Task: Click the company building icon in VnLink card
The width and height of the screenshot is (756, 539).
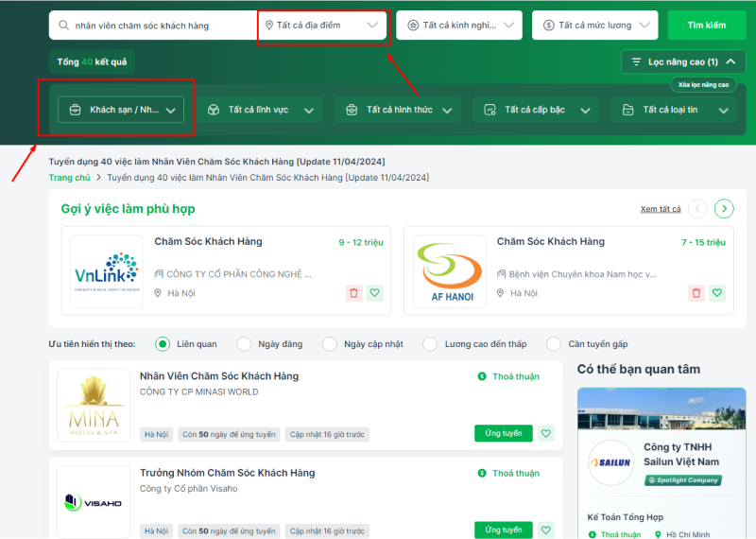Action: (x=159, y=274)
